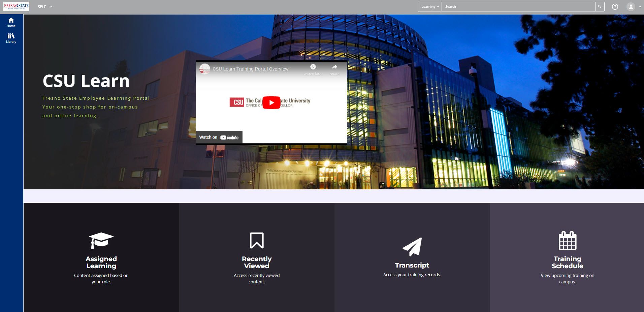Click 'Access recently viewed content.' text
644x312 pixels.
[257, 279]
